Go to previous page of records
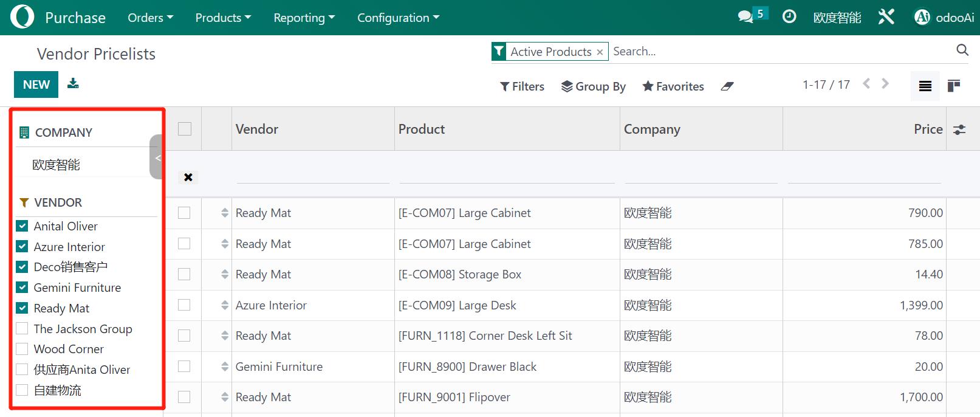The image size is (980, 417). [867, 84]
